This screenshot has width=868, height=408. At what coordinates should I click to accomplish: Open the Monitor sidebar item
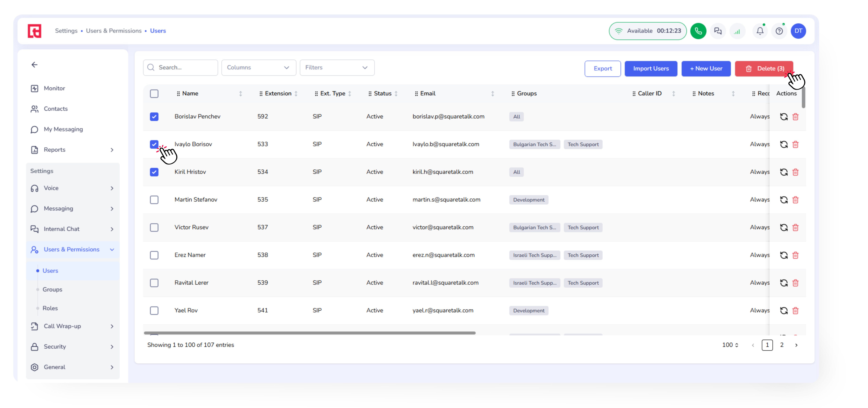pos(54,88)
